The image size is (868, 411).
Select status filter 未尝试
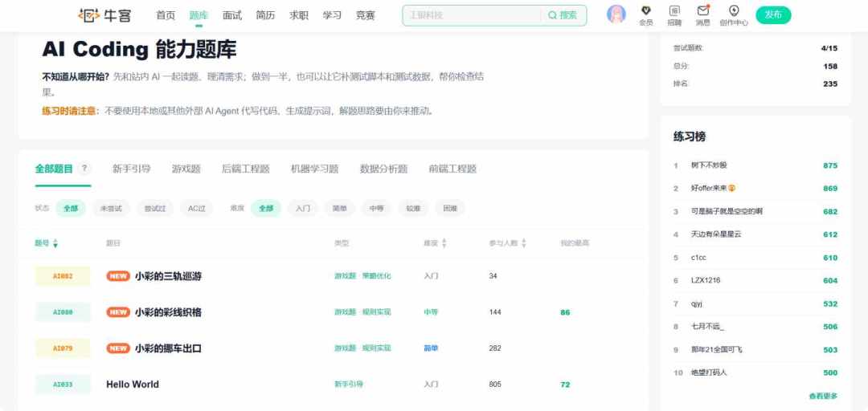pos(111,209)
